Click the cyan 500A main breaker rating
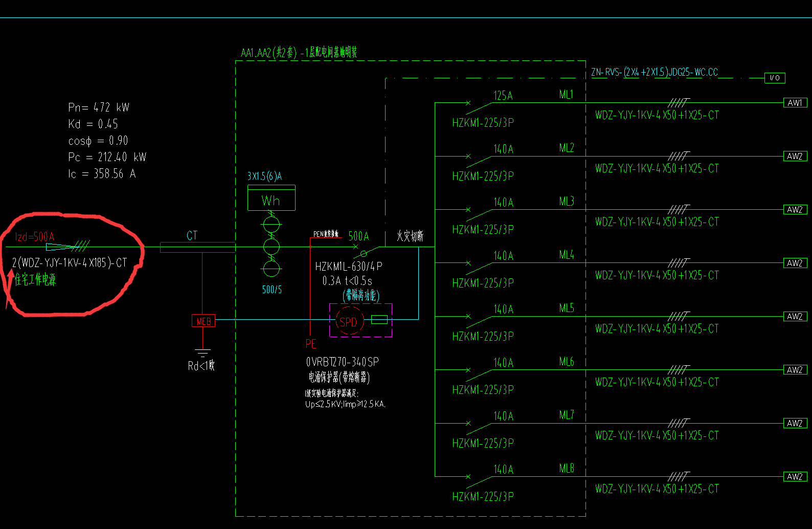Viewport: 812px width, 529px height. click(359, 236)
